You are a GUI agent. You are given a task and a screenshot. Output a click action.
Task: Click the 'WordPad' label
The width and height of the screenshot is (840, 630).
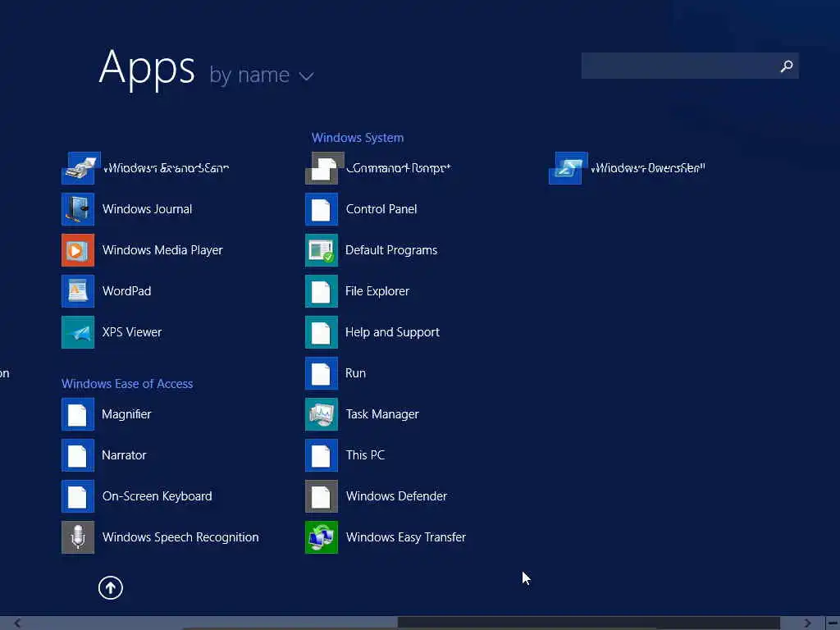click(126, 291)
